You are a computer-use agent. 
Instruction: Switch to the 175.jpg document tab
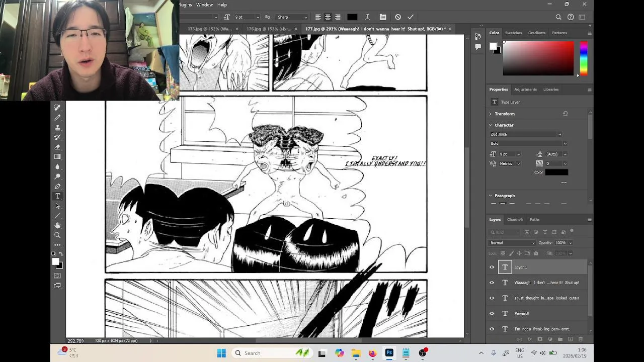coord(209,29)
